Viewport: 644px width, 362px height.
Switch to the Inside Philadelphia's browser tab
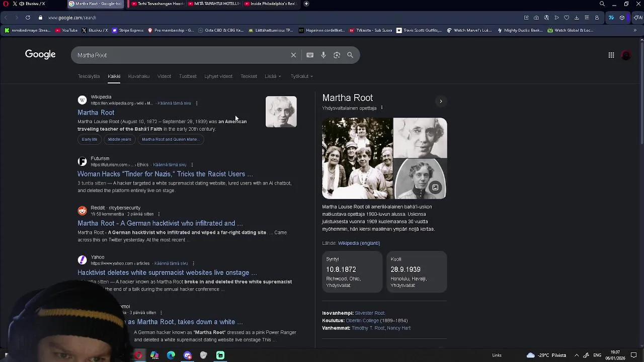tap(271, 4)
